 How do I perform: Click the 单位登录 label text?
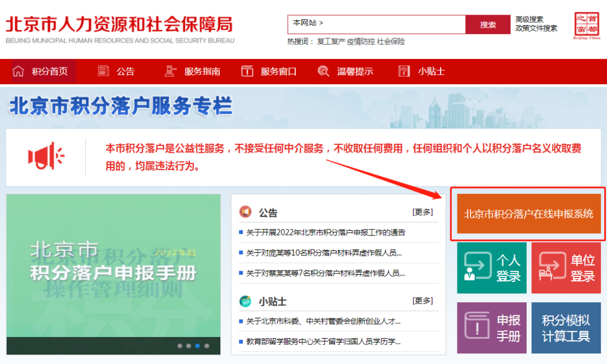tap(583, 268)
